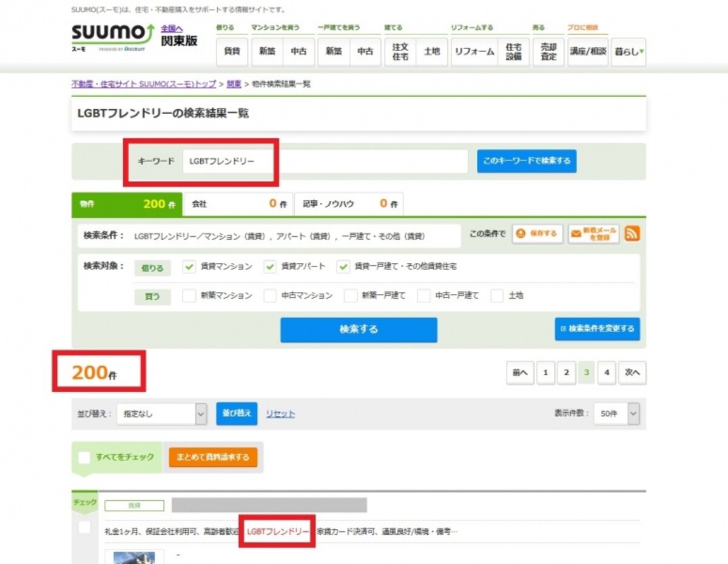This screenshot has width=728, height=564.
Task: Click the search conditions summary text
Action: pyautogui.click(x=280, y=236)
